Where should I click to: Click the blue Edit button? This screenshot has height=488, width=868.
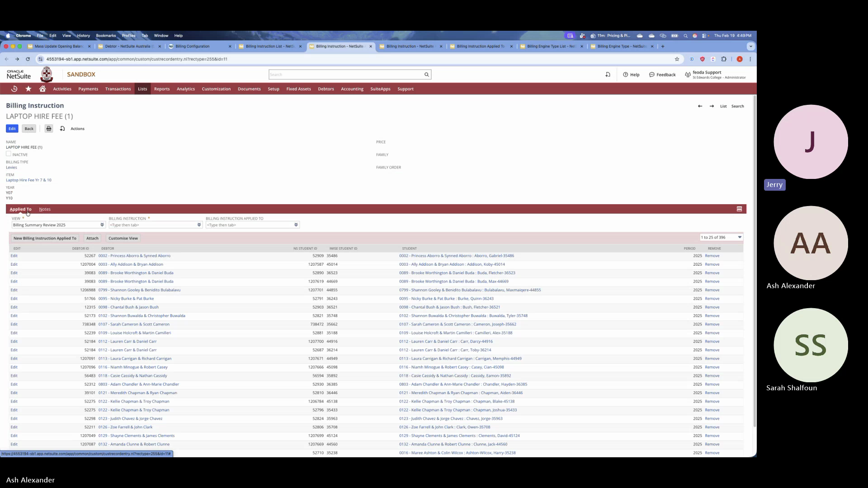coord(12,129)
